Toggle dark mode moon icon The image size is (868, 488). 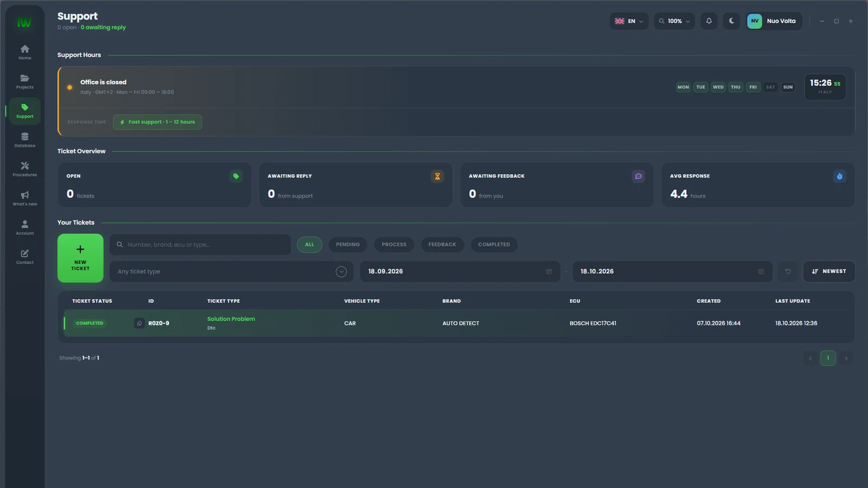(x=731, y=21)
